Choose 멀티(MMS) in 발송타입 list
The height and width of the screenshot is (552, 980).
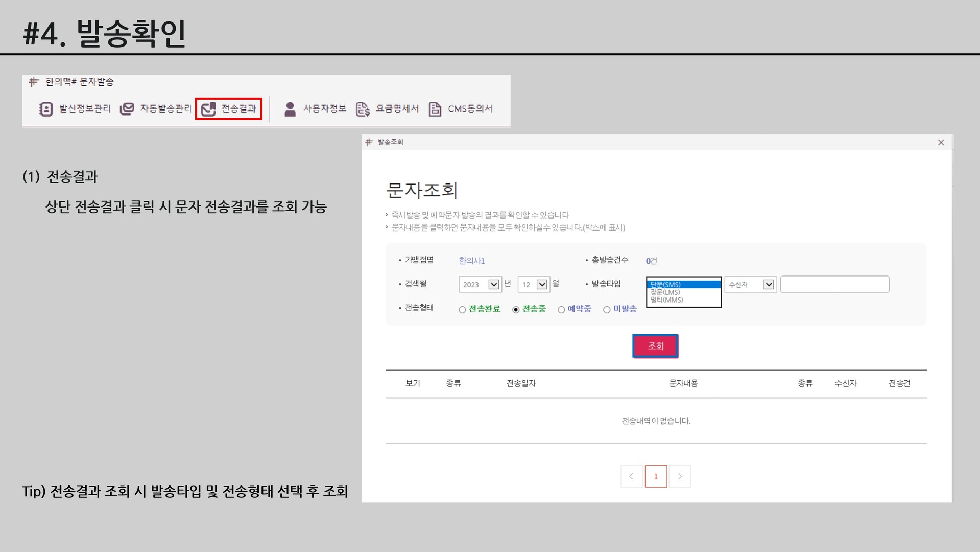684,300
